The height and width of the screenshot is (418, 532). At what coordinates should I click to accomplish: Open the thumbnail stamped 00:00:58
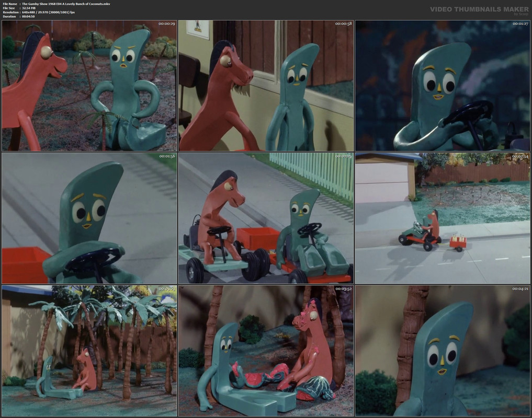pyautogui.click(x=266, y=86)
